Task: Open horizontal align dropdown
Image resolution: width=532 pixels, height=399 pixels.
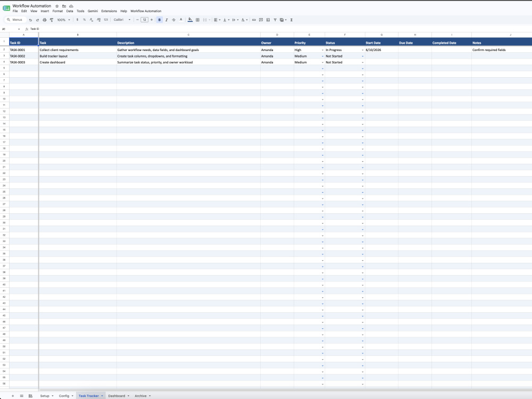Action: click(217, 20)
